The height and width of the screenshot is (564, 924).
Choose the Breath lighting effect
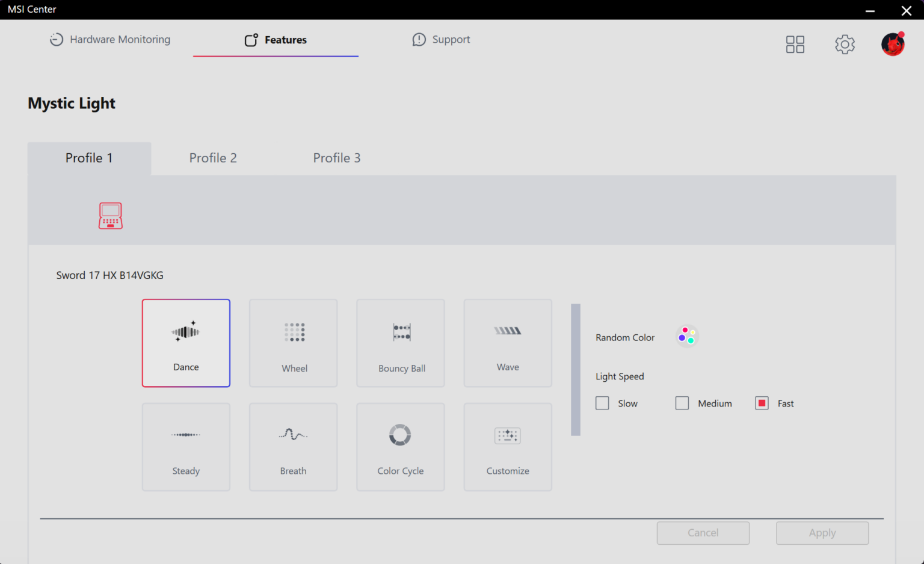click(294, 447)
